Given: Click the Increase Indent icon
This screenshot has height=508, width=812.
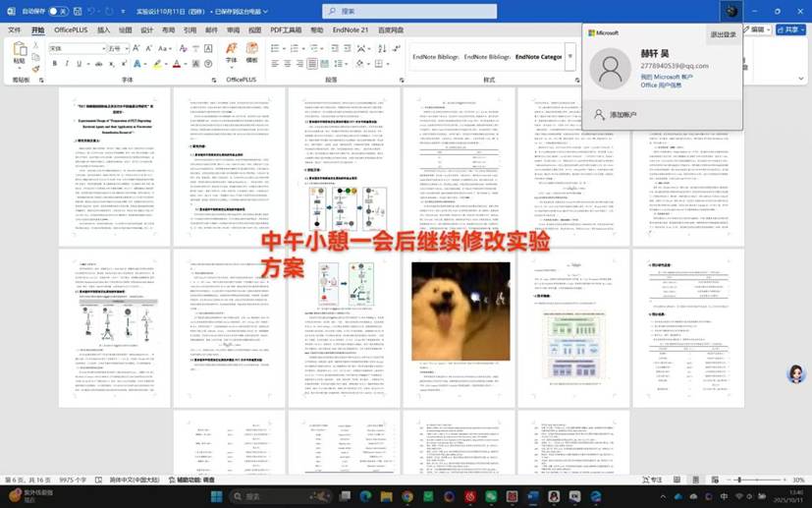Looking at the screenshot, I should (348, 48).
